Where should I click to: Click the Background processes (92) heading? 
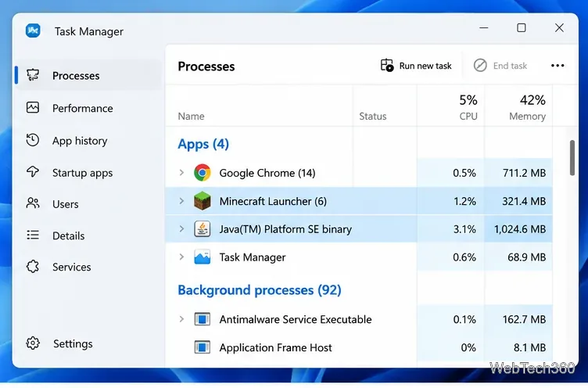(260, 290)
